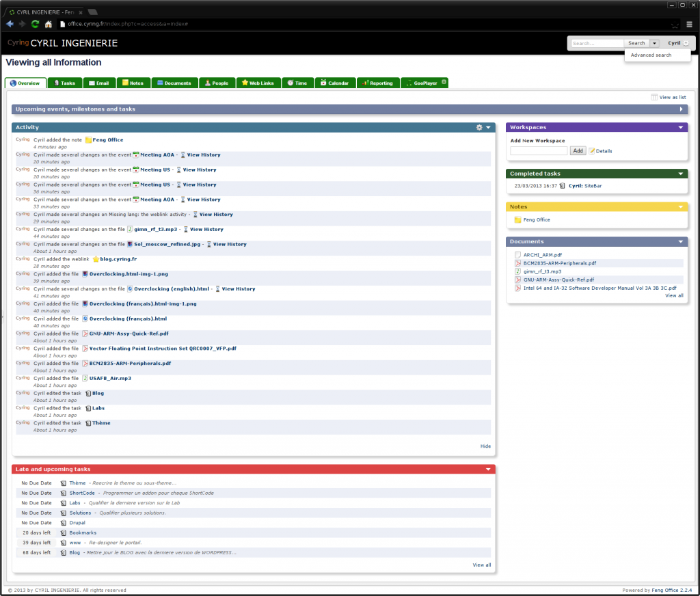This screenshot has height=596, width=700.
Task: Click the list icon beside View as list
Action: (x=654, y=97)
